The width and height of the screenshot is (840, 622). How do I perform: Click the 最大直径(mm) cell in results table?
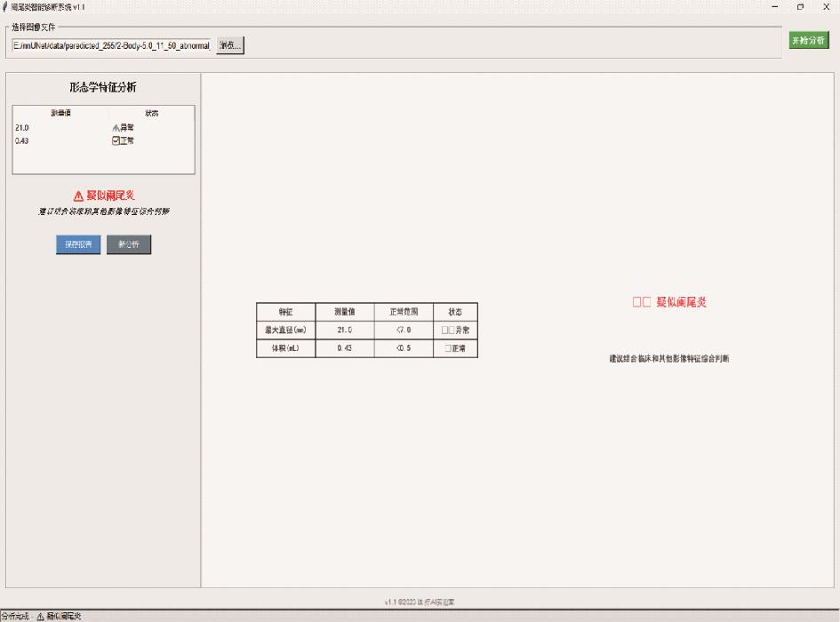click(x=286, y=330)
